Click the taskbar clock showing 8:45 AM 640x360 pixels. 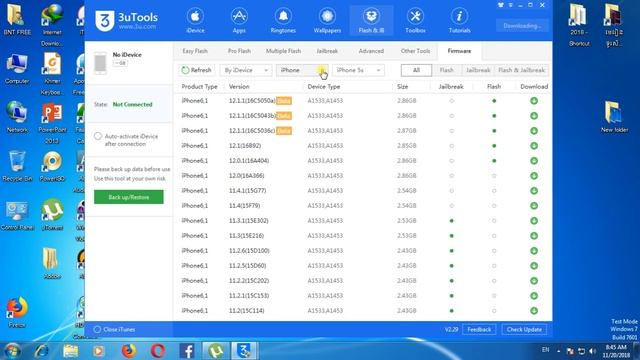click(x=616, y=351)
